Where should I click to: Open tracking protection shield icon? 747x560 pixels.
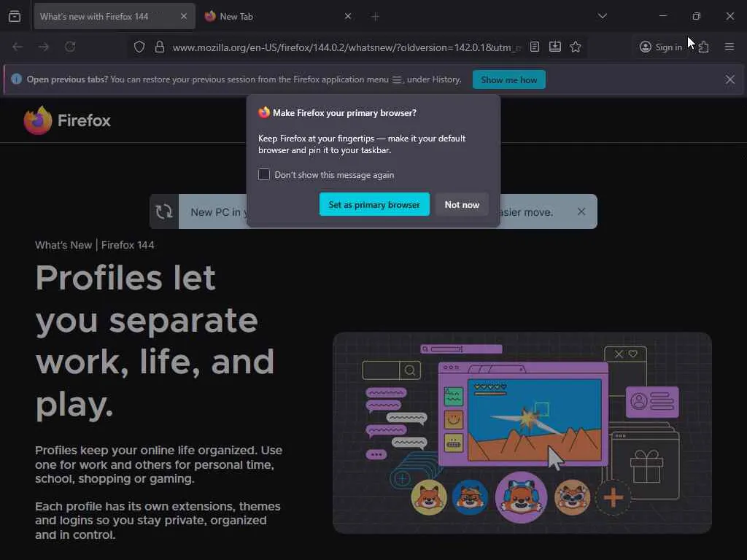139,47
